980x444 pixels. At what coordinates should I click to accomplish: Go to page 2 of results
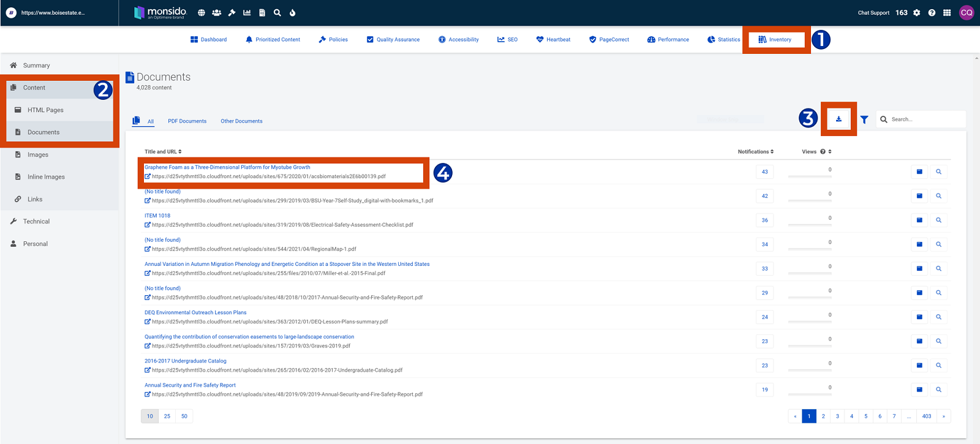tap(823, 416)
